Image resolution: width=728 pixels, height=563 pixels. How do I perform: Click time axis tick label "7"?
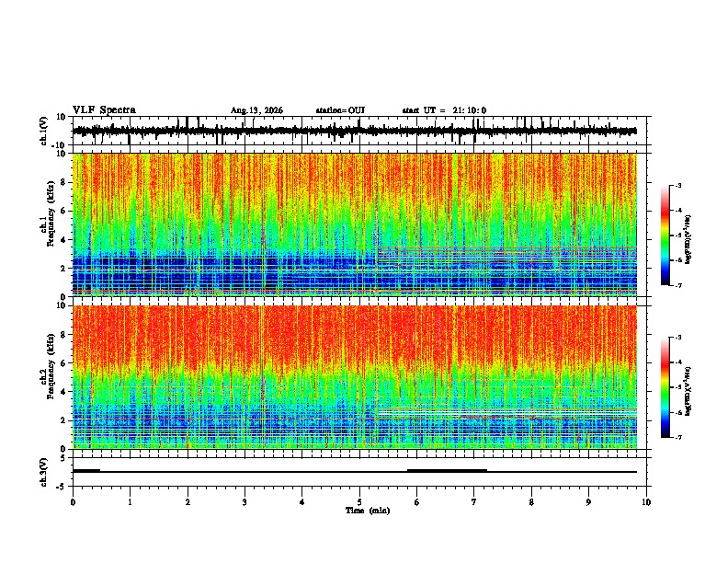(474, 502)
